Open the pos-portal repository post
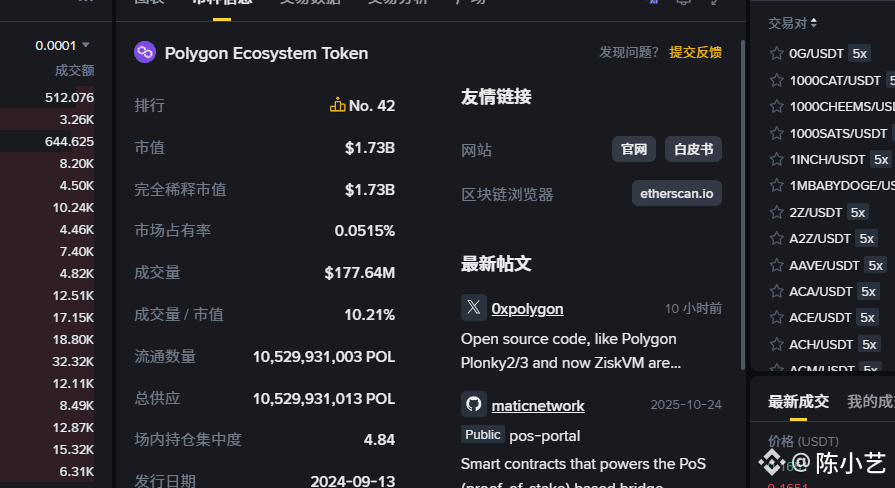Screen dimensions: 895x488 point(545,436)
